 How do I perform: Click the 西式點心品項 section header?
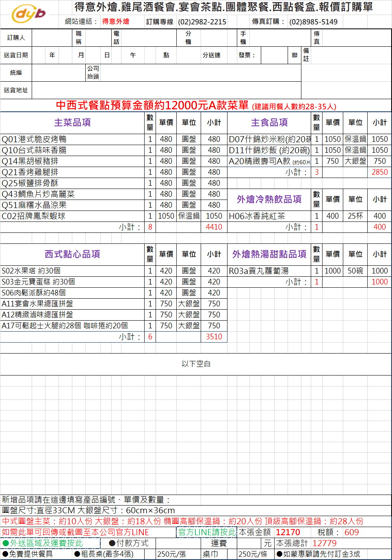(73, 254)
